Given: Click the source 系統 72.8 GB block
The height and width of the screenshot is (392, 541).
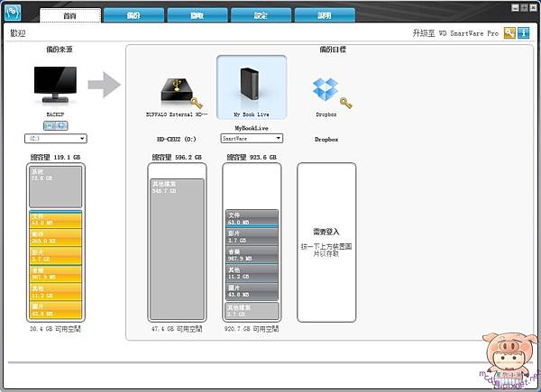Looking at the screenshot, I should [x=56, y=187].
